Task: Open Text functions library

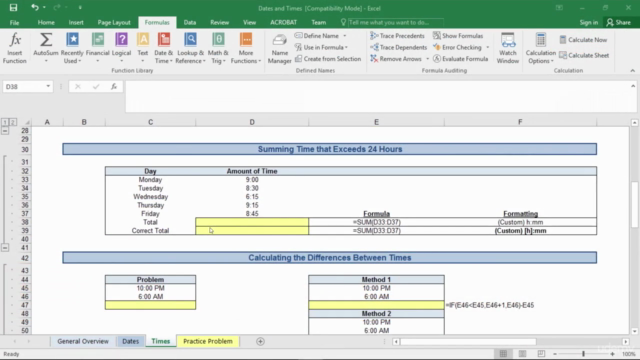Action: coord(143,48)
